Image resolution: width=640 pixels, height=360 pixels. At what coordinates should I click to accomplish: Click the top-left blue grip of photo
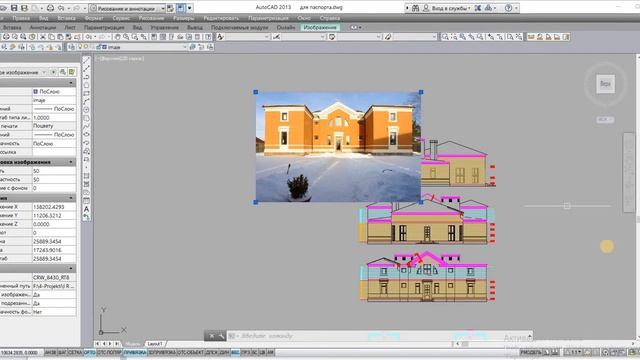point(256,92)
